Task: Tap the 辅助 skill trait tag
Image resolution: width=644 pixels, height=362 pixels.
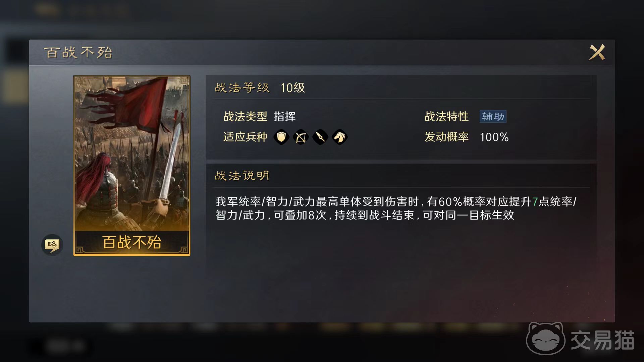Action: pyautogui.click(x=493, y=117)
